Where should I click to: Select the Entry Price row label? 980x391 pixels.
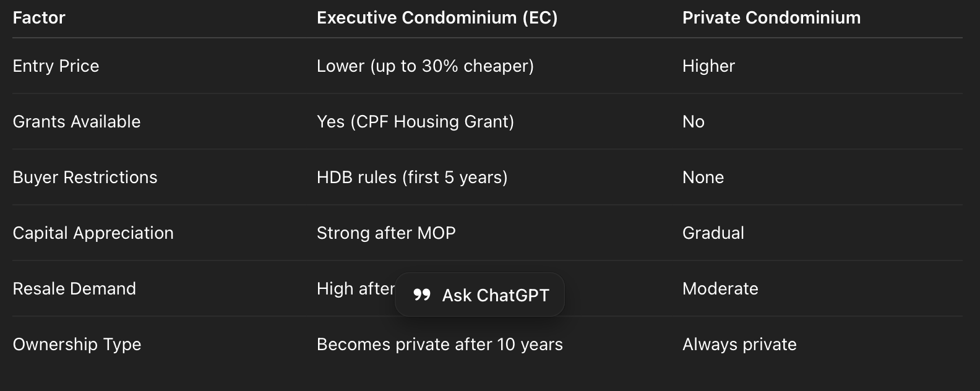[x=56, y=66]
